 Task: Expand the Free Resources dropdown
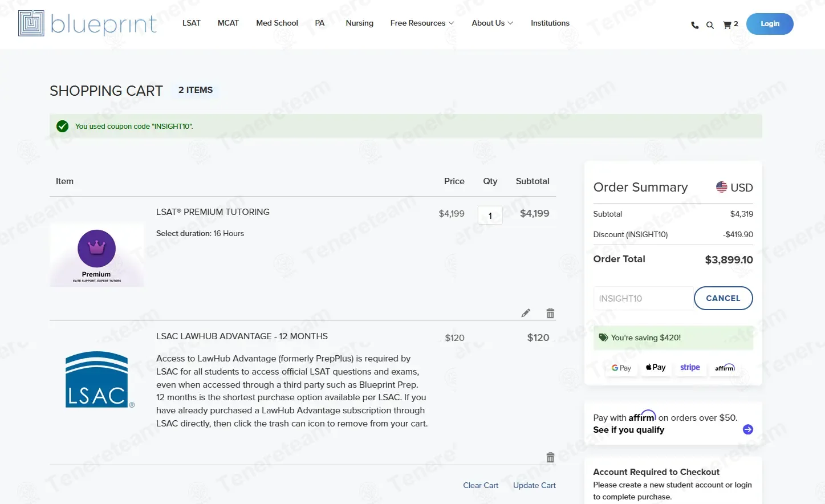[x=422, y=23]
